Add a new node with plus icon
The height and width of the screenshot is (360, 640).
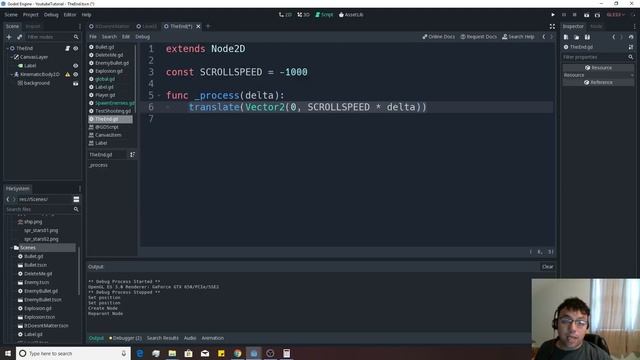pyautogui.click(x=9, y=37)
